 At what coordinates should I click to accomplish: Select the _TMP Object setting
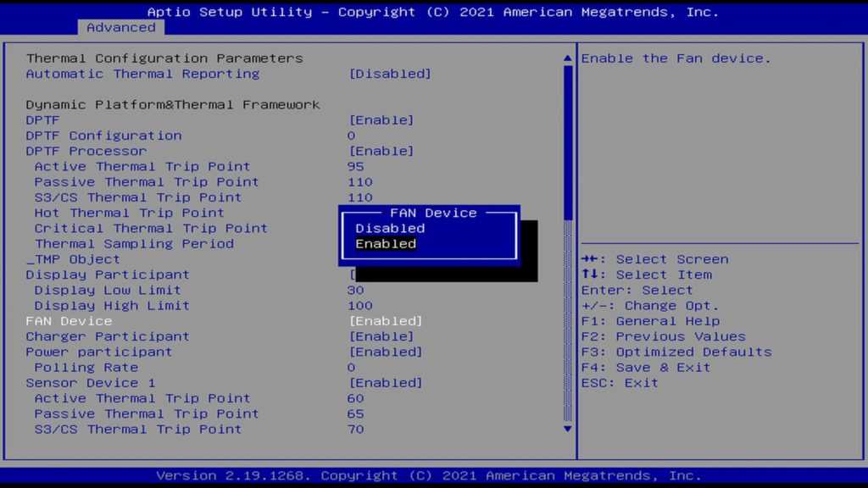pos(73,259)
